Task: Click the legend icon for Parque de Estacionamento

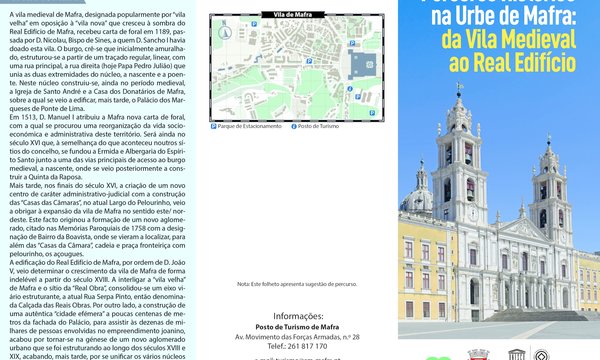Action: click(214, 126)
